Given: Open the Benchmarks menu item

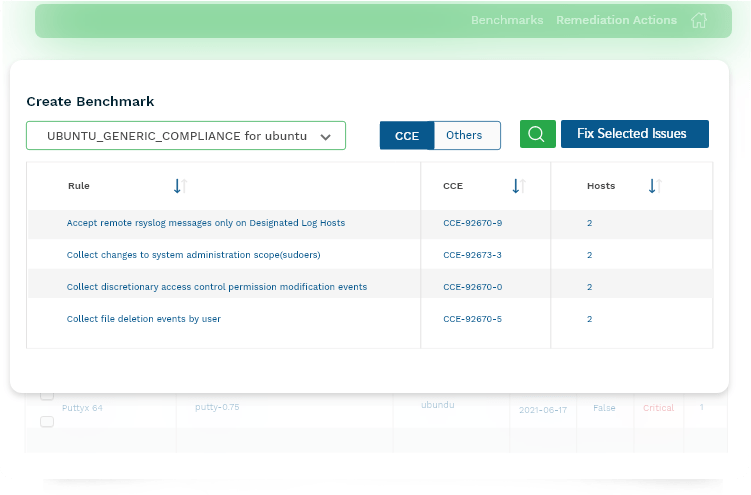Looking at the screenshot, I should click(507, 20).
